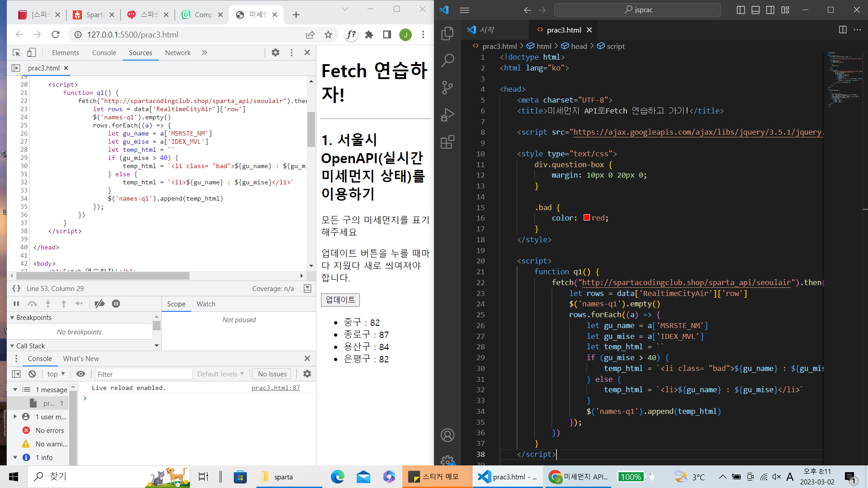The image size is (868, 488).
Task: Open VS Code Search view
Action: click(x=447, y=60)
